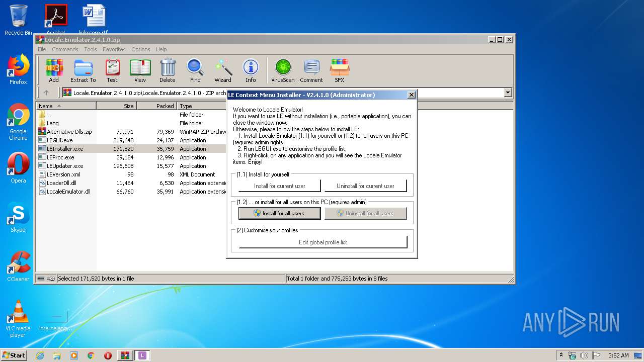Select LEProc.exe in file list
The width and height of the screenshot is (644, 362).
[x=131, y=157]
